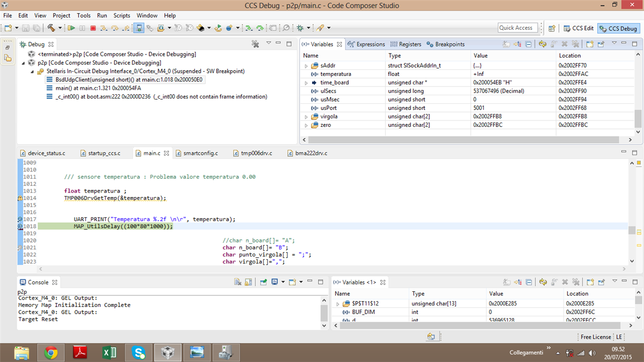The width and height of the screenshot is (644, 362).
Task: Click Collapse All in the Variables panel
Action: coord(528,45)
